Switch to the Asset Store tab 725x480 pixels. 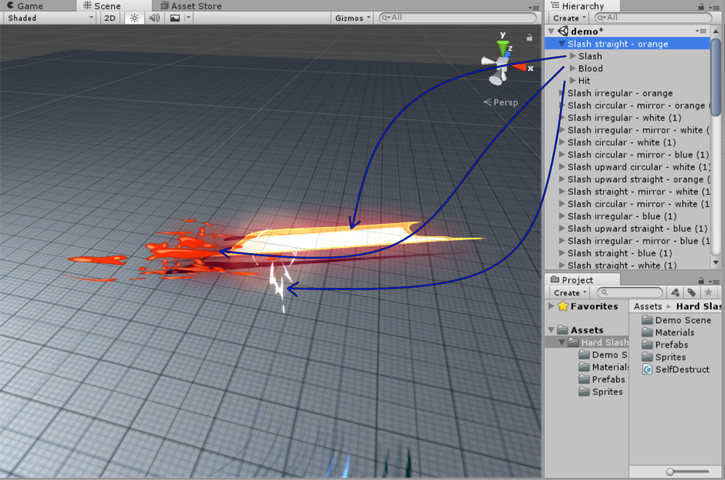coord(190,6)
